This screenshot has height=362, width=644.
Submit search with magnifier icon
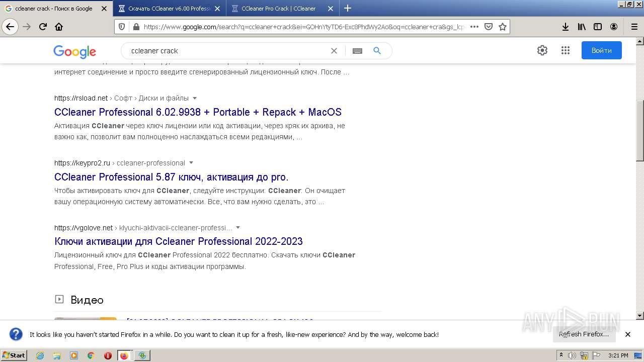(x=377, y=51)
